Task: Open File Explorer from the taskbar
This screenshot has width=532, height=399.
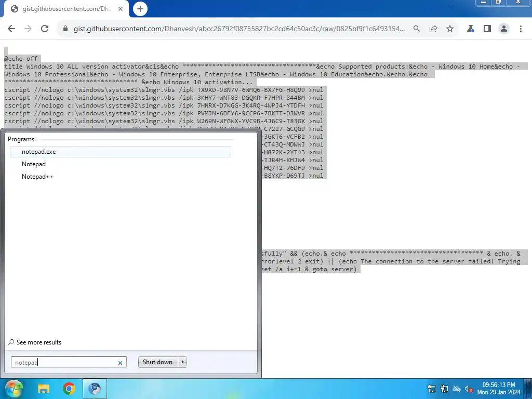Action: (44, 389)
